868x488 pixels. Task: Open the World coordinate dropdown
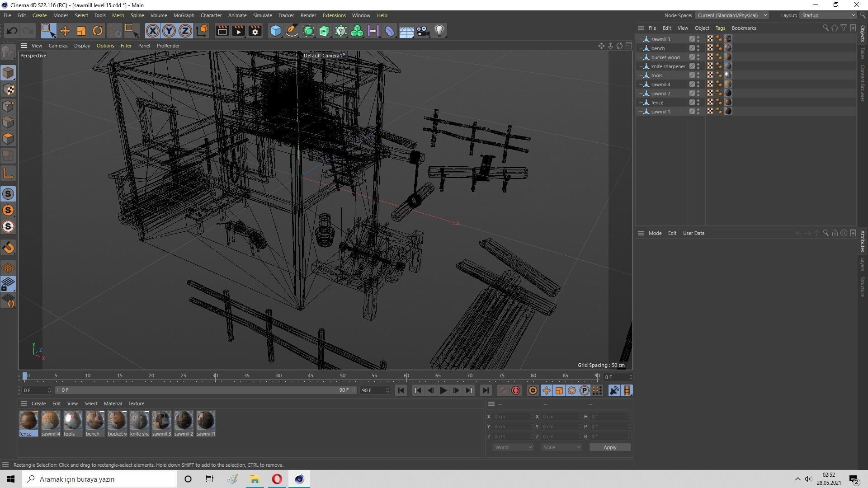(x=513, y=447)
